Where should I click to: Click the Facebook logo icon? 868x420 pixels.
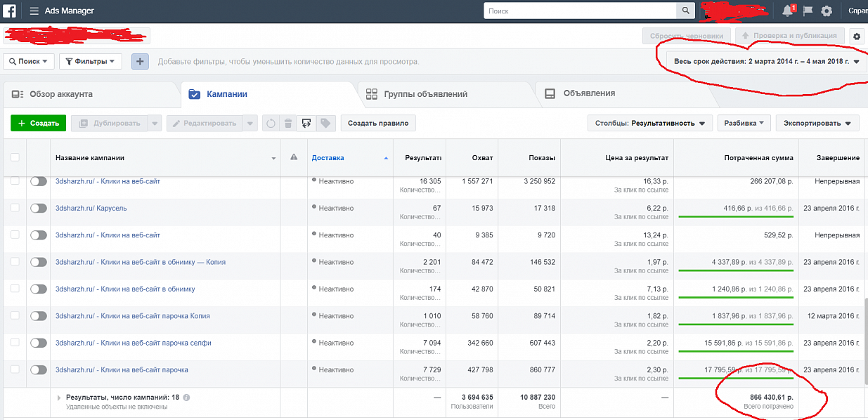coord(10,11)
